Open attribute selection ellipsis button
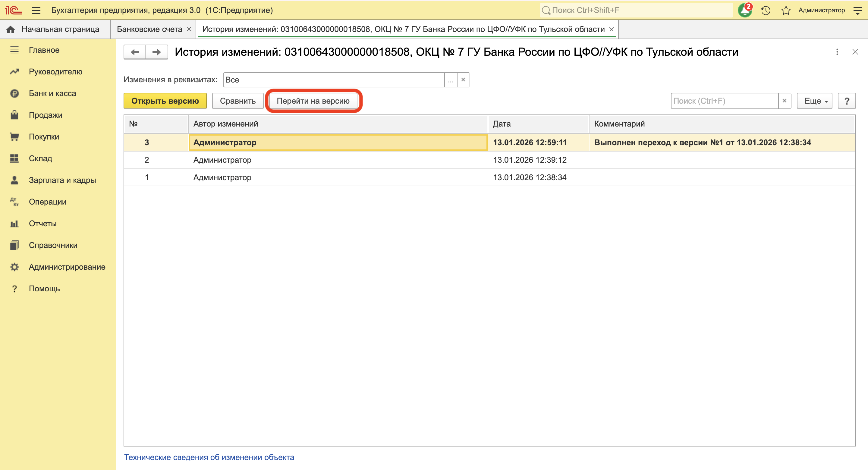This screenshot has height=470, width=868. (451, 80)
